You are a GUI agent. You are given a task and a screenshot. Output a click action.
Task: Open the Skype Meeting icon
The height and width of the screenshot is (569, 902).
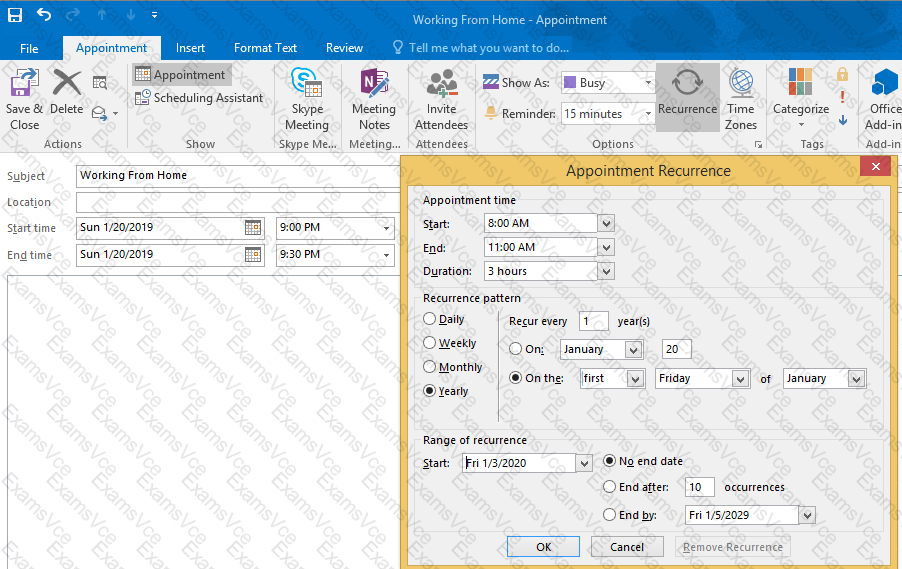[x=306, y=83]
